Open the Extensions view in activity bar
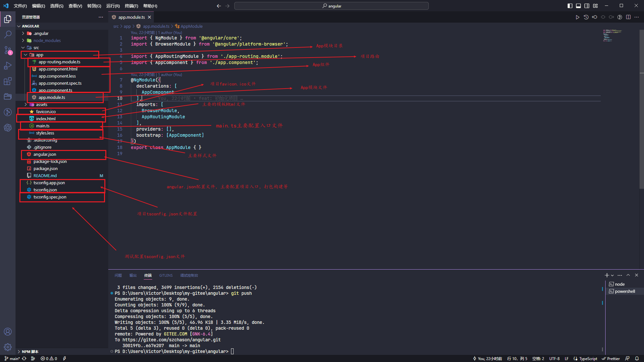This screenshot has width=644, height=362. (8, 81)
